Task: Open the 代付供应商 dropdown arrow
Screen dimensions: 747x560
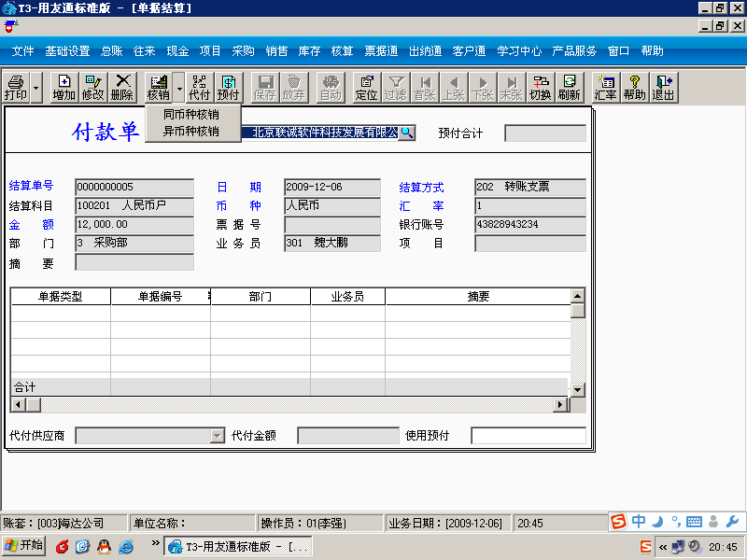Action: pos(217,436)
